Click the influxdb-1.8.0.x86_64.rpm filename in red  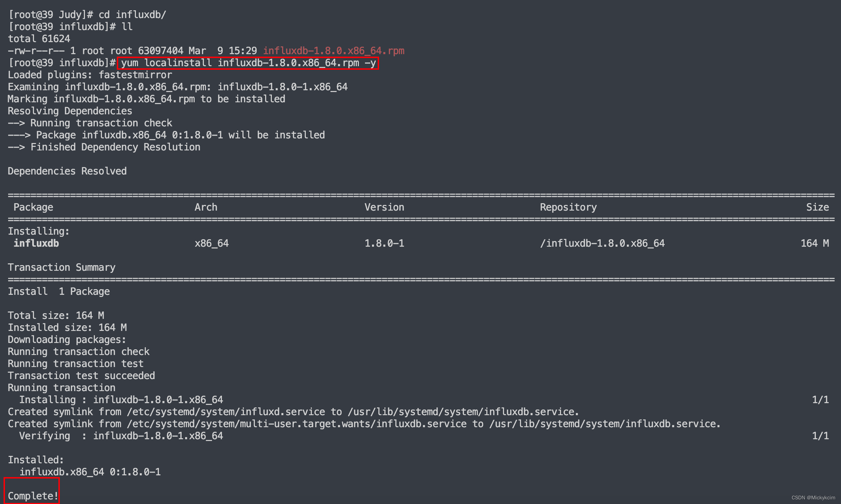(x=333, y=51)
